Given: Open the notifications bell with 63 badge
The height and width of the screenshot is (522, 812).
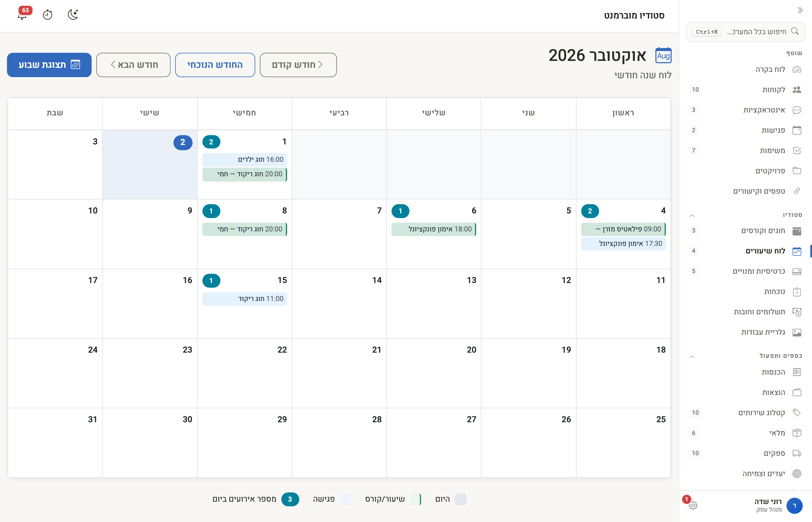Looking at the screenshot, I should click(x=23, y=14).
